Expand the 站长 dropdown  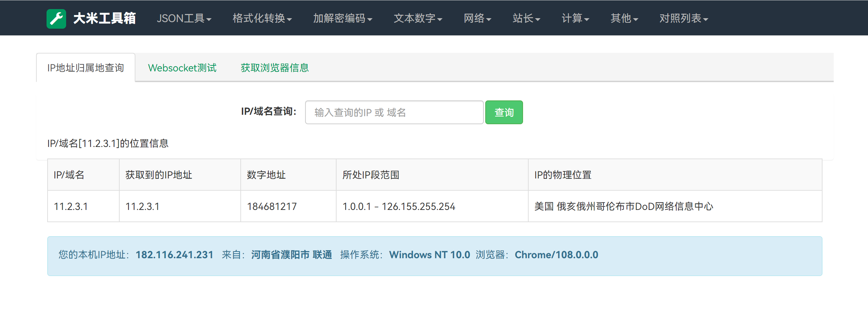pyautogui.click(x=526, y=19)
